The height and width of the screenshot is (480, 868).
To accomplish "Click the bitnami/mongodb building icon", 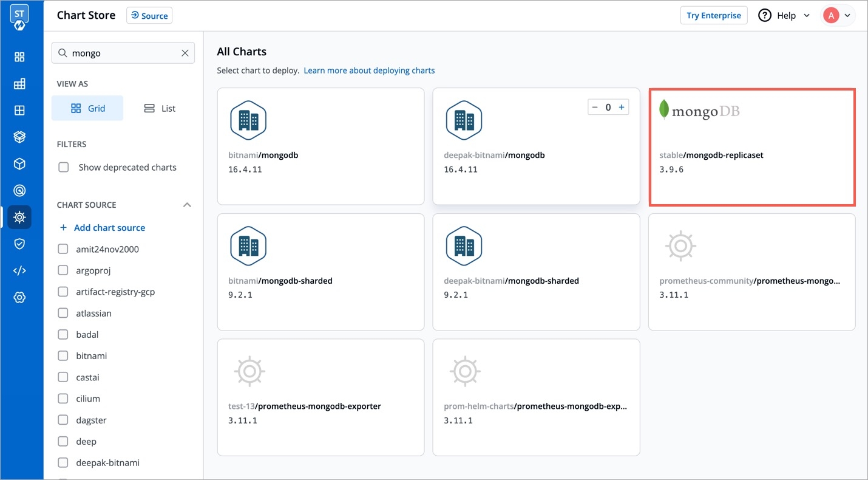I will point(248,120).
